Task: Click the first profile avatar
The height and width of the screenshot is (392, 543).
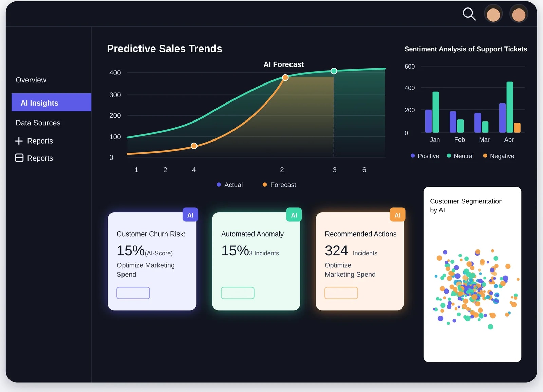Action: pos(493,14)
